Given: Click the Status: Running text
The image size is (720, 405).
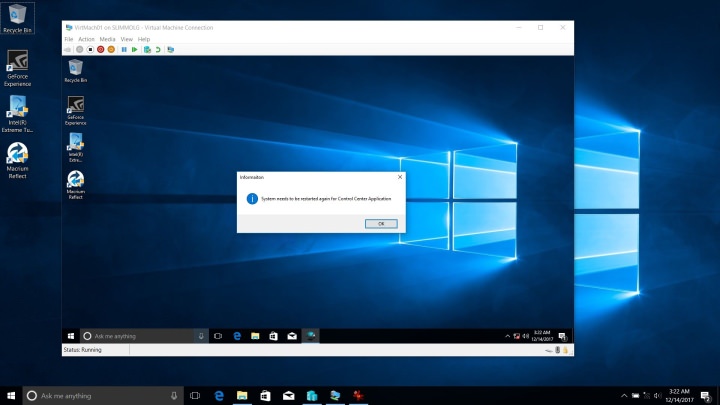Looking at the screenshot, I should (83, 350).
